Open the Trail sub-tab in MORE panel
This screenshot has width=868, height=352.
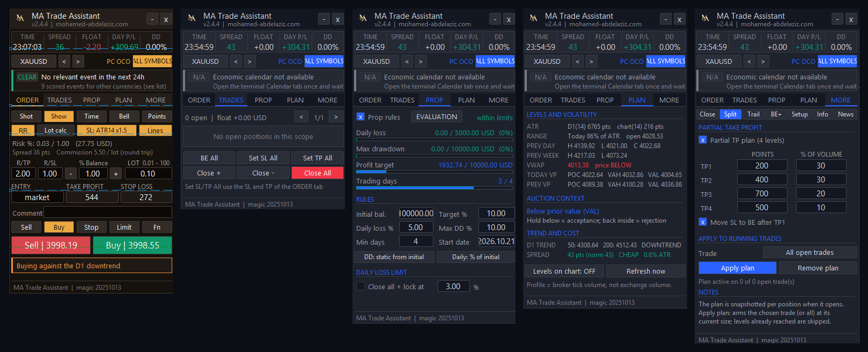(x=753, y=114)
